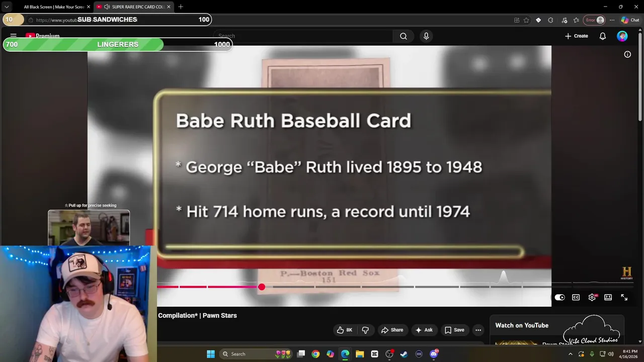Screen dimensions: 644x362
Task: Open Edge settings and more menu
Action: pos(612,20)
